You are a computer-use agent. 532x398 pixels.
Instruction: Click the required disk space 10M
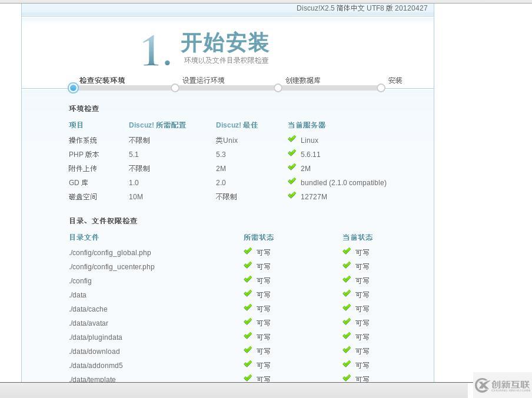(136, 197)
